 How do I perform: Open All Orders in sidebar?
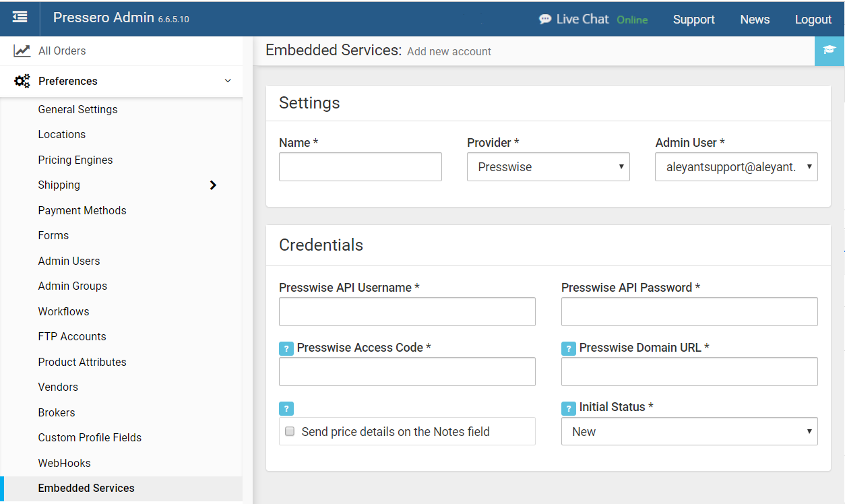tap(62, 51)
